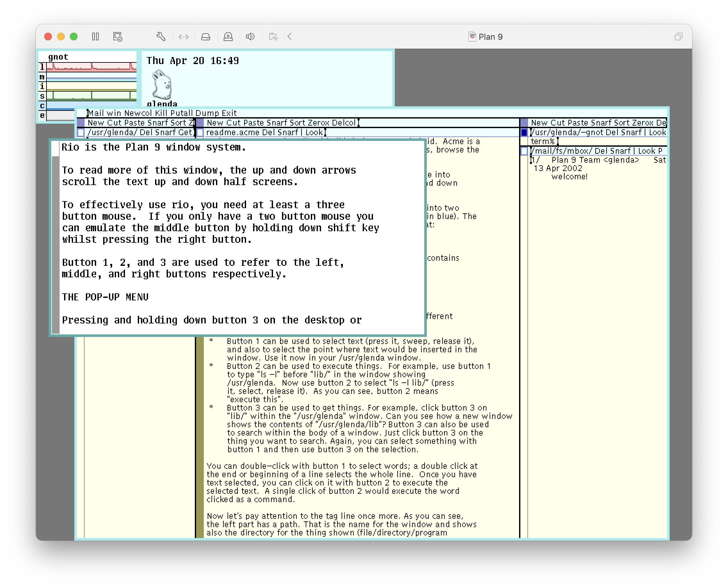Viewport: 728px width, 588px height.
Task: Click the shared folder toolbar icon
Action: [x=273, y=37]
